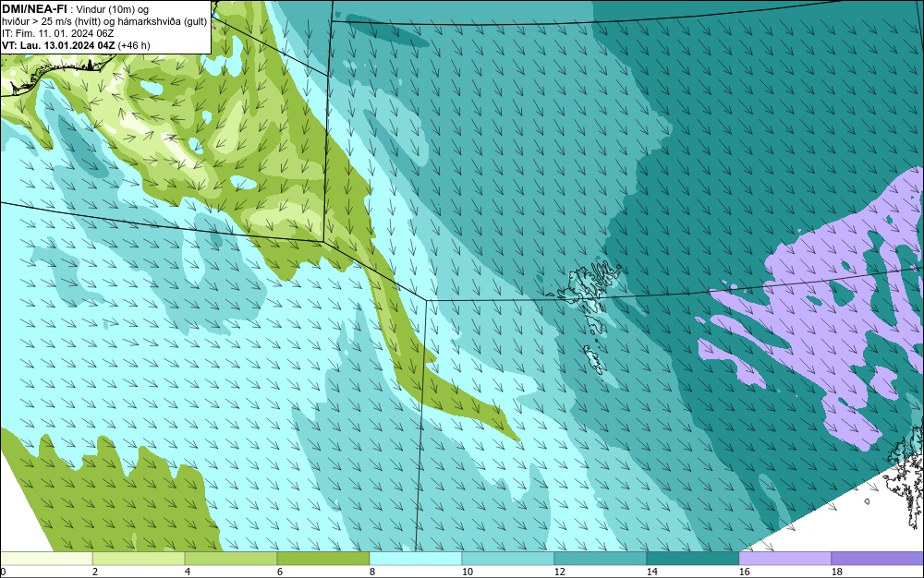Click the legend tick label '10'
Image resolution: width=924 pixels, height=578 pixels.
[468, 572]
